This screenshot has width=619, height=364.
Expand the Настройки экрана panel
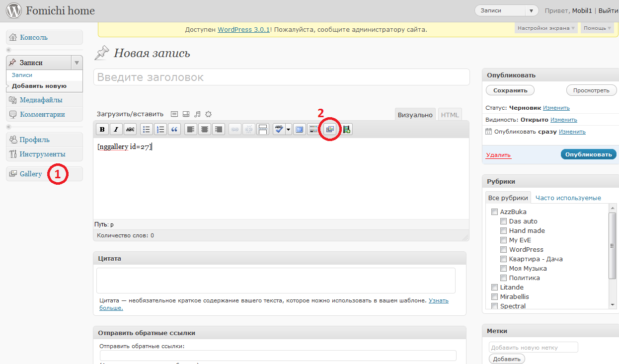[x=546, y=28]
